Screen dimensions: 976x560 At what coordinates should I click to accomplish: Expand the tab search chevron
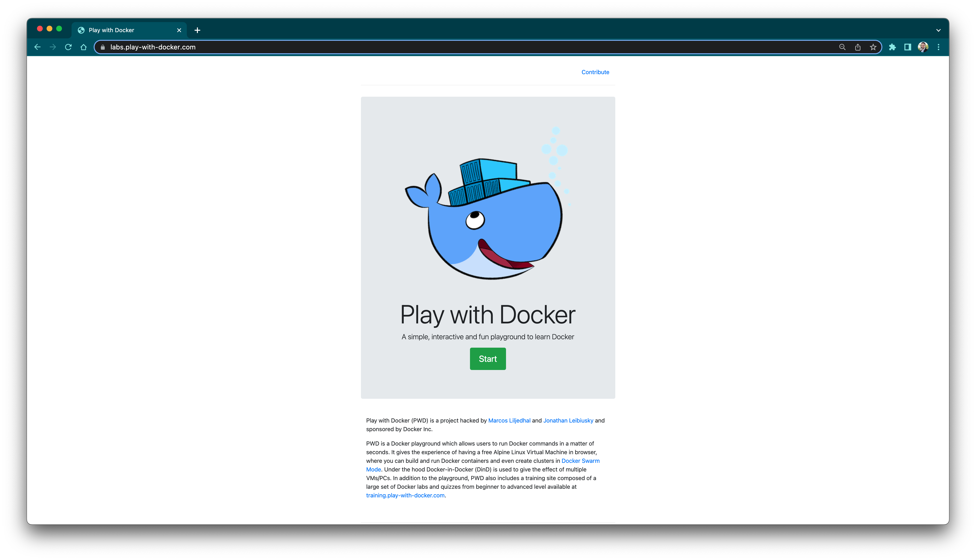(x=938, y=30)
